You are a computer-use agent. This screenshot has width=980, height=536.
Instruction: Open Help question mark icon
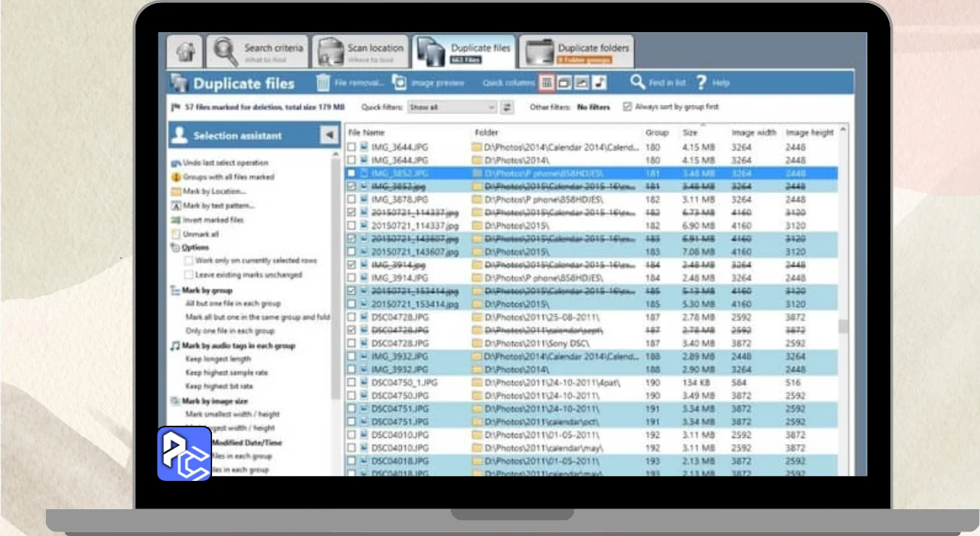coord(701,83)
